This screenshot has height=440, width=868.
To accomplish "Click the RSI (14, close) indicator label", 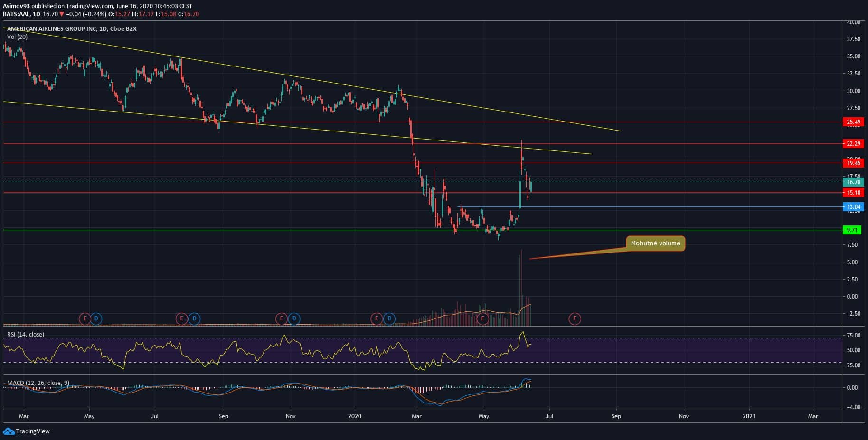I will (x=26, y=335).
